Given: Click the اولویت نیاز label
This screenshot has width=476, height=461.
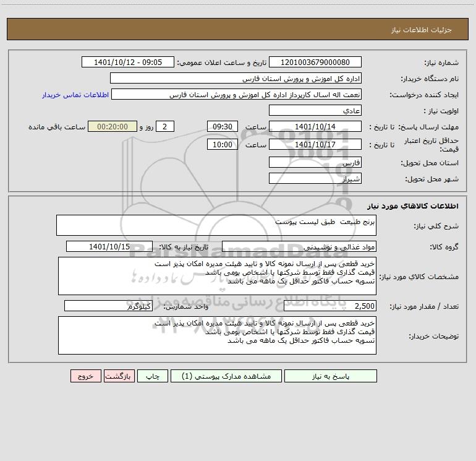Looking at the screenshot, I should tap(441, 111).
